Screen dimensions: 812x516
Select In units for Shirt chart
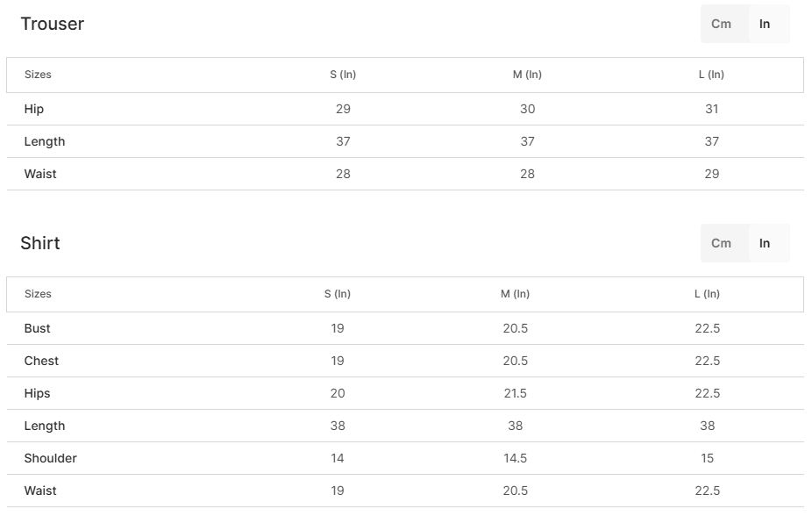pyautogui.click(x=765, y=243)
